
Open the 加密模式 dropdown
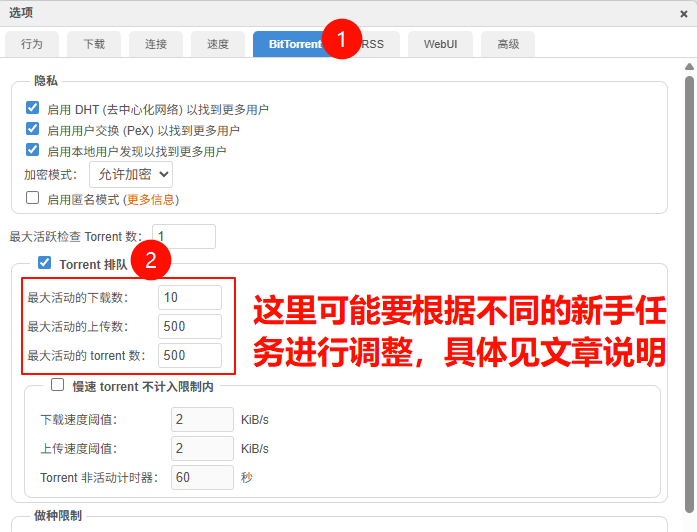[131, 174]
